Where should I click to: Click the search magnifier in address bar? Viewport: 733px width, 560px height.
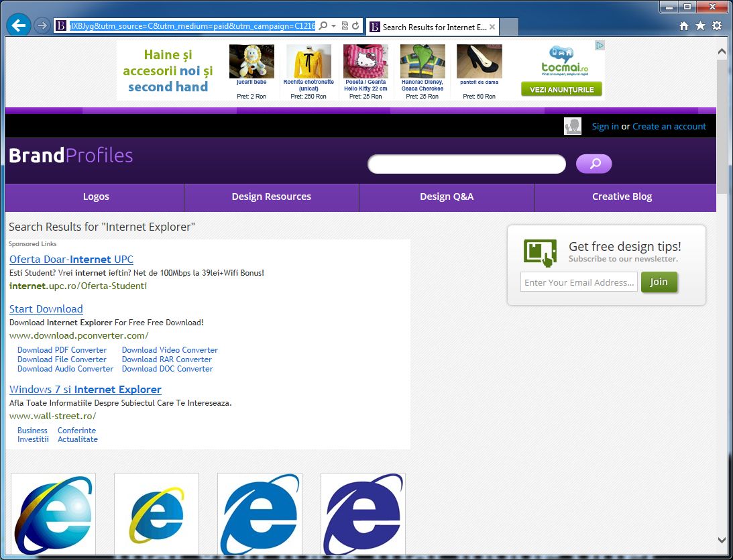[x=323, y=25]
